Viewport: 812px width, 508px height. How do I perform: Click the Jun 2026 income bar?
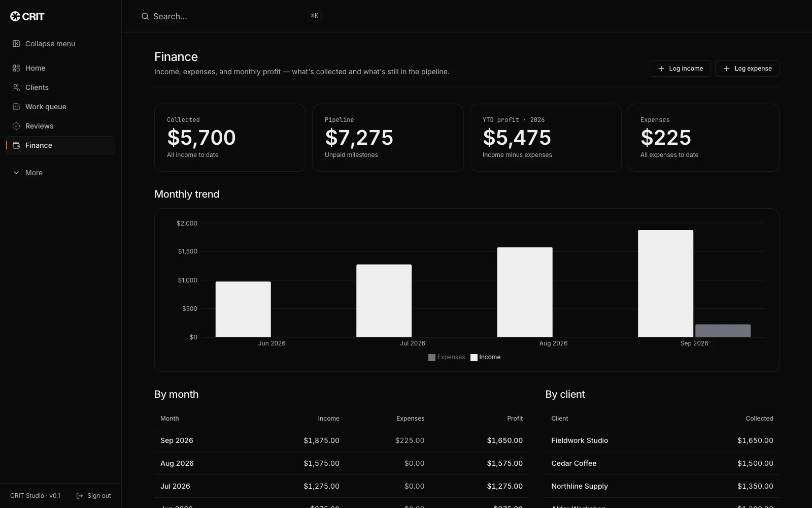pos(243,309)
